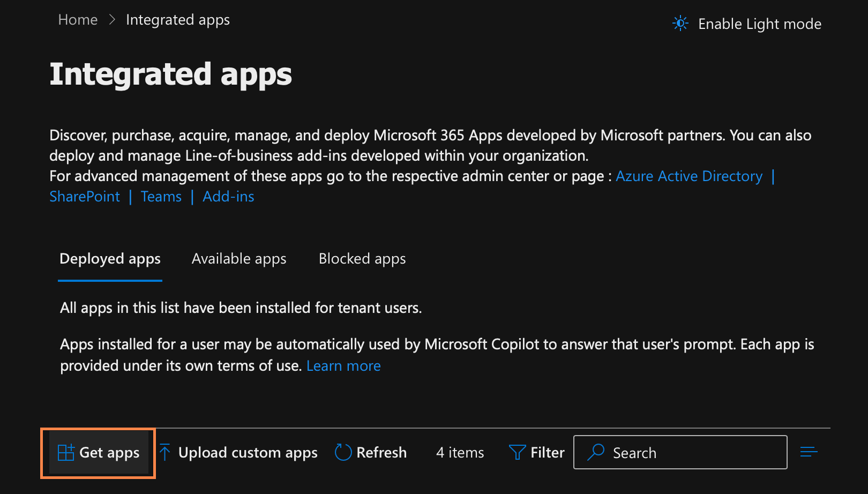Click the Filter funnel icon

click(517, 453)
